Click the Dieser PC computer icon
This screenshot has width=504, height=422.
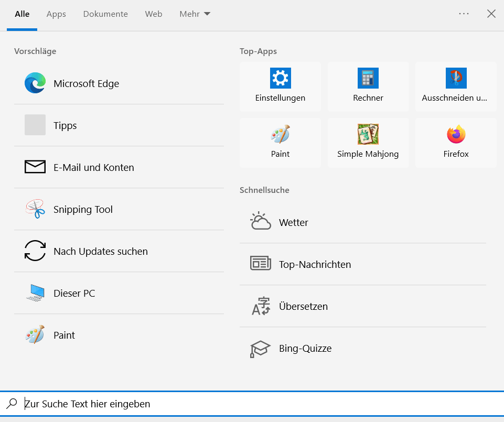tap(35, 293)
